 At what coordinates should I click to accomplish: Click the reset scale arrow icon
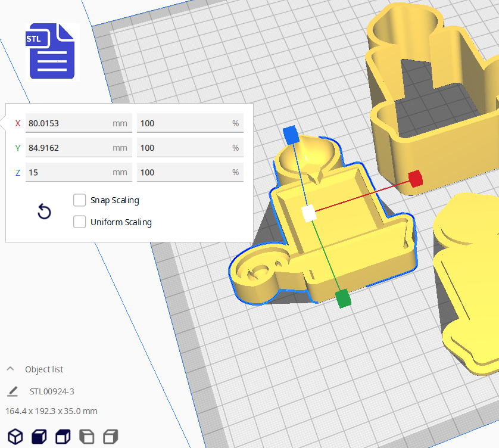(x=44, y=211)
